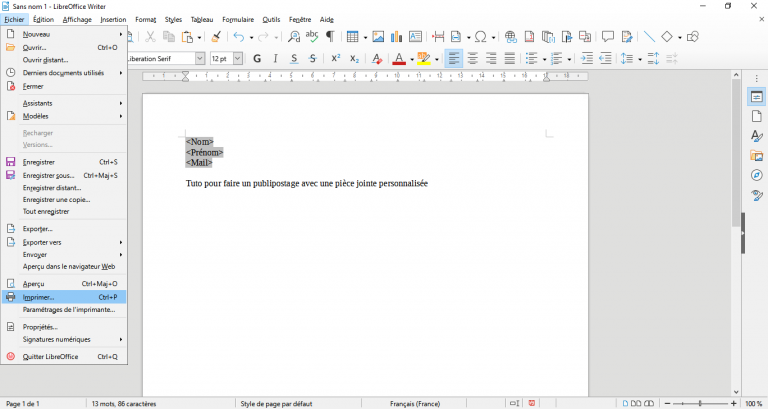
Task: Click the Insert Special Character omega icon
Action: pyautogui.click(x=481, y=37)
